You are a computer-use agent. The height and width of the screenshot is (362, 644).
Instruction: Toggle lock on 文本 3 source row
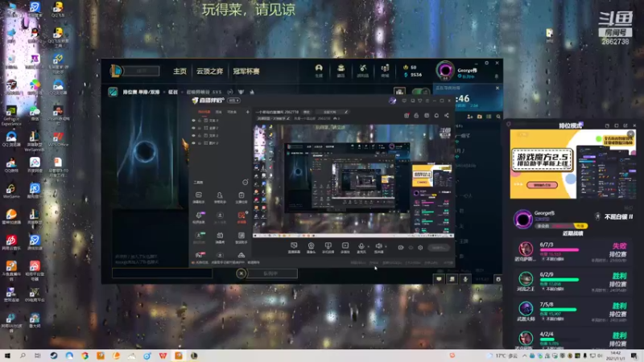click(x=200, y=121)
